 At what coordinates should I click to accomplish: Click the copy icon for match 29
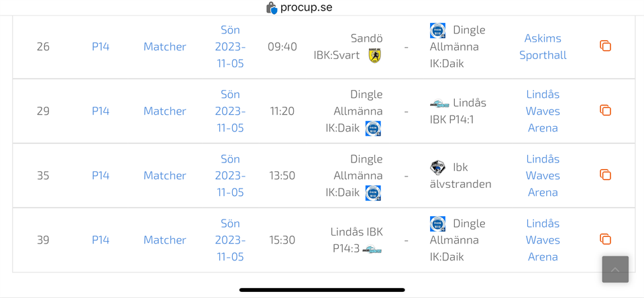coord(605,111)
